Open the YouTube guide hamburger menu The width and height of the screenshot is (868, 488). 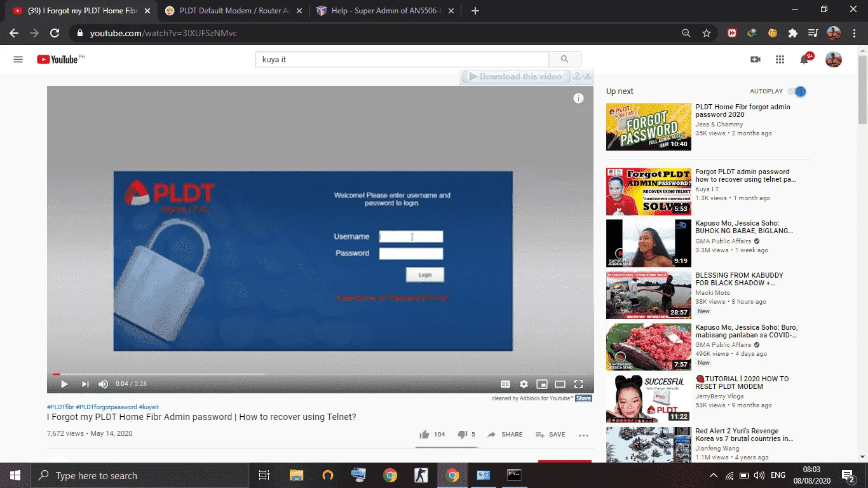pos(18,59)
